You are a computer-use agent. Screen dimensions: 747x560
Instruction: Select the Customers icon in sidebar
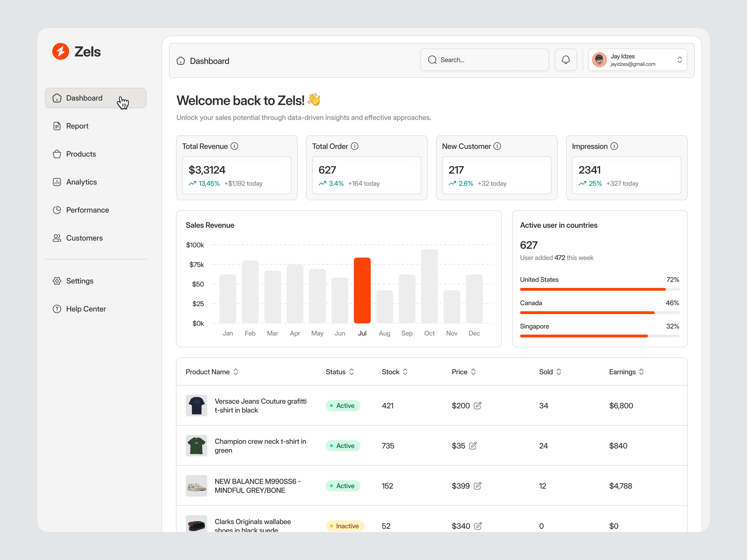pyautogui.click(x=57, y=238)
